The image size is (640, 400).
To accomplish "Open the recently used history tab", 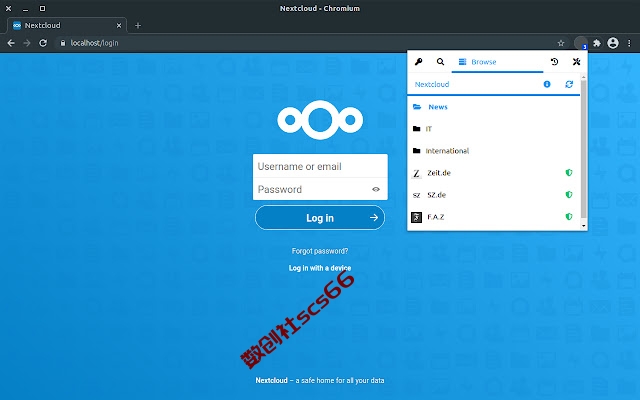I will tap(554, 62).
